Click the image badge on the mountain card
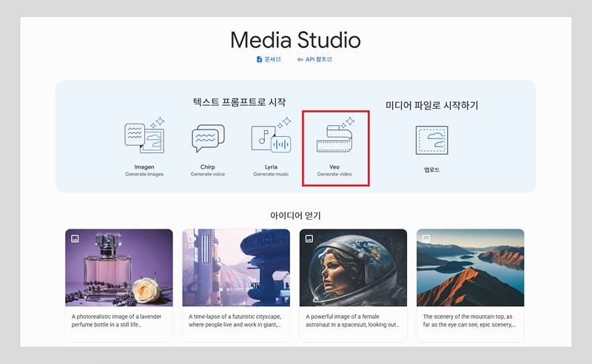This screenshot has width=592, height=364. point(426,239)
